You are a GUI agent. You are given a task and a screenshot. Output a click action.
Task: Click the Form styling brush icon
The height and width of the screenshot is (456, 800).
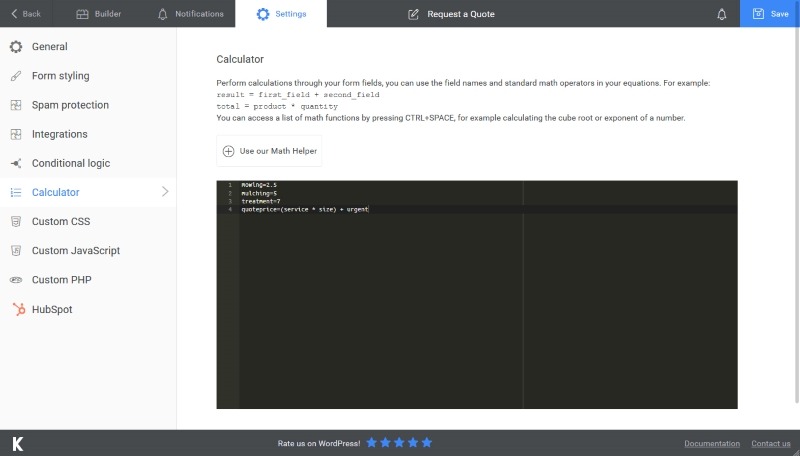pos(16,76)
